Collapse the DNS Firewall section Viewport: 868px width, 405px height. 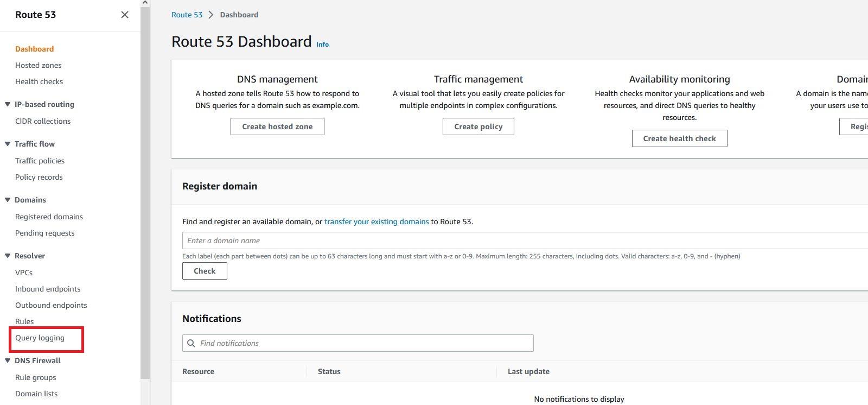(x=8, y=360)
